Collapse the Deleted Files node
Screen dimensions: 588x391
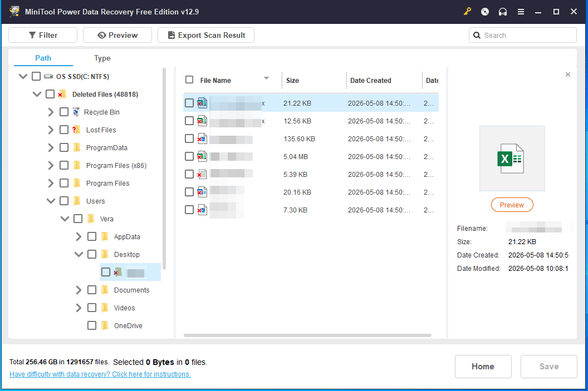click(37, 94)
